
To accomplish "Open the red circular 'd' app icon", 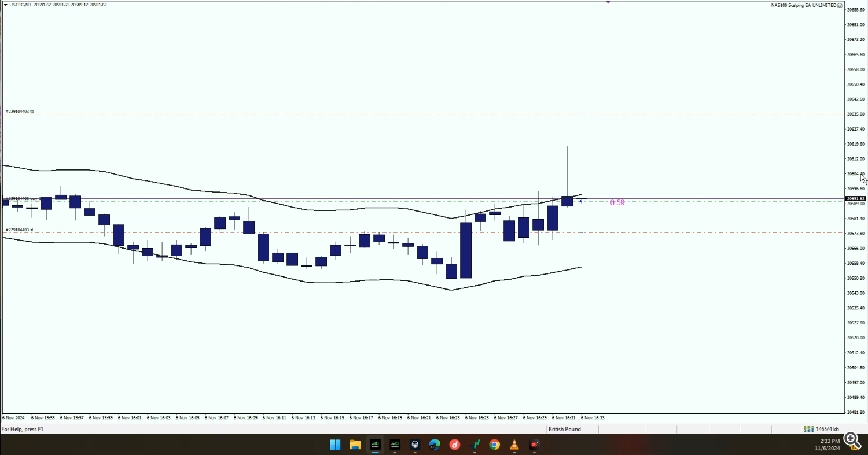I will (455, 445).
